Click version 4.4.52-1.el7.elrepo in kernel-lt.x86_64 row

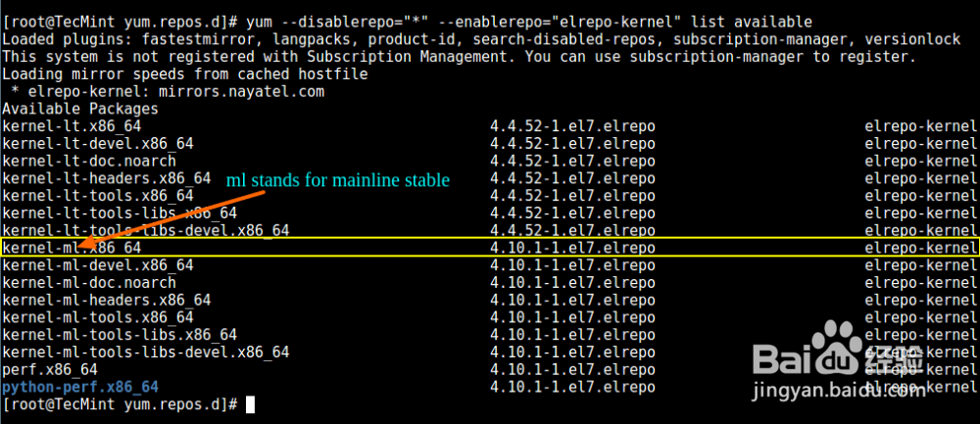(x=572, y=126)
